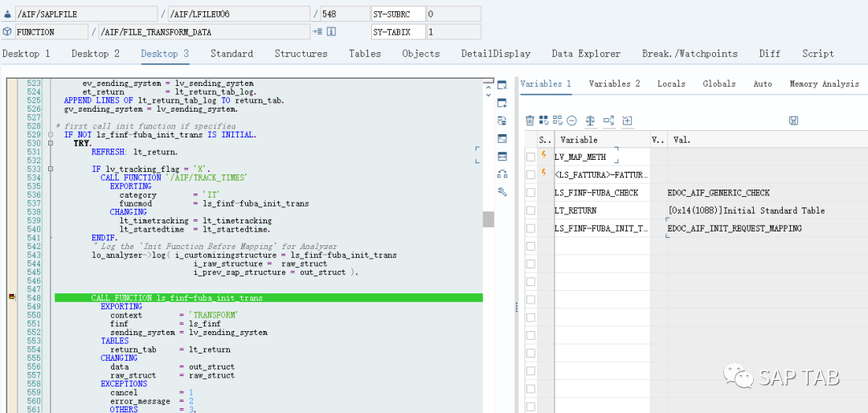Screen dimensions: 868x413
Task: Click the info icon next to the function name
Action: [331, 31]
